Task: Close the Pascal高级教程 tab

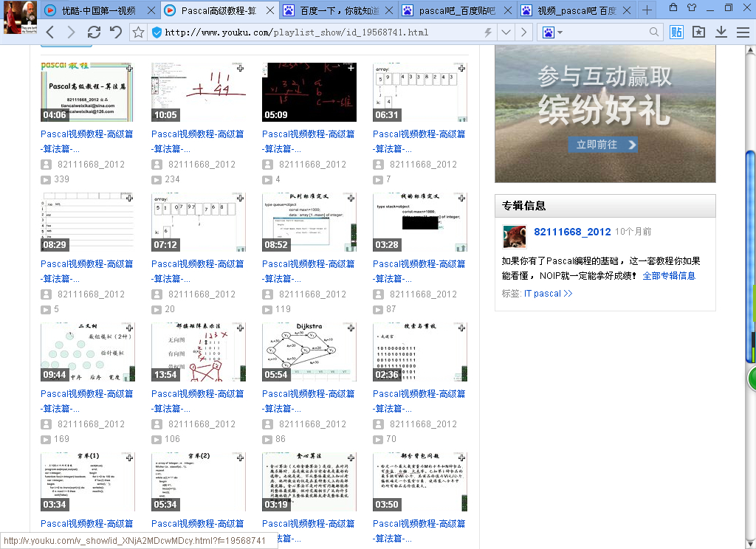Action: tap(270, 10)
